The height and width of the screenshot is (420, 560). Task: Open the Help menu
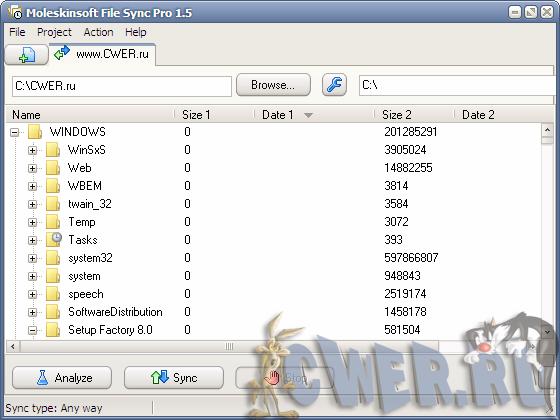(x=135, y=32)
